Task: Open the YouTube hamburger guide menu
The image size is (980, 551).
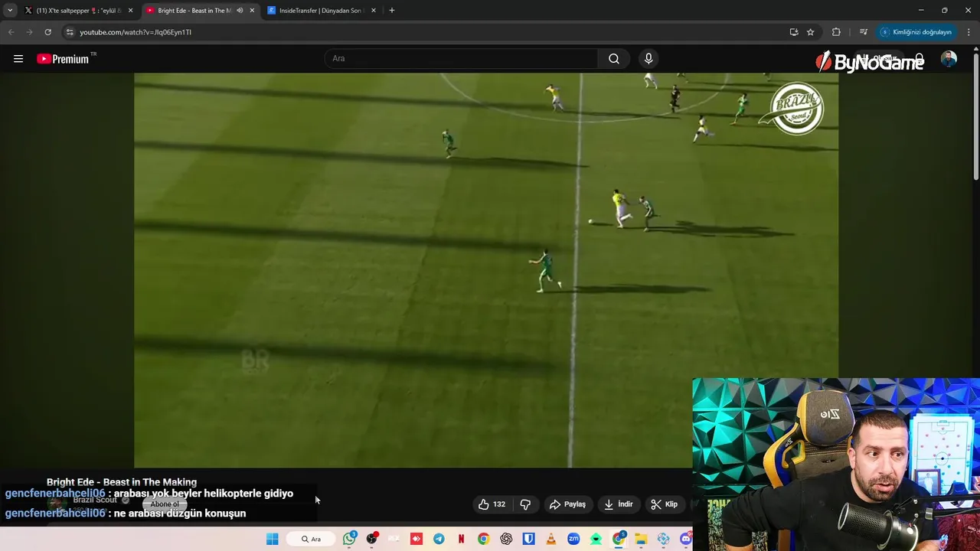Action: pos(18,59)
